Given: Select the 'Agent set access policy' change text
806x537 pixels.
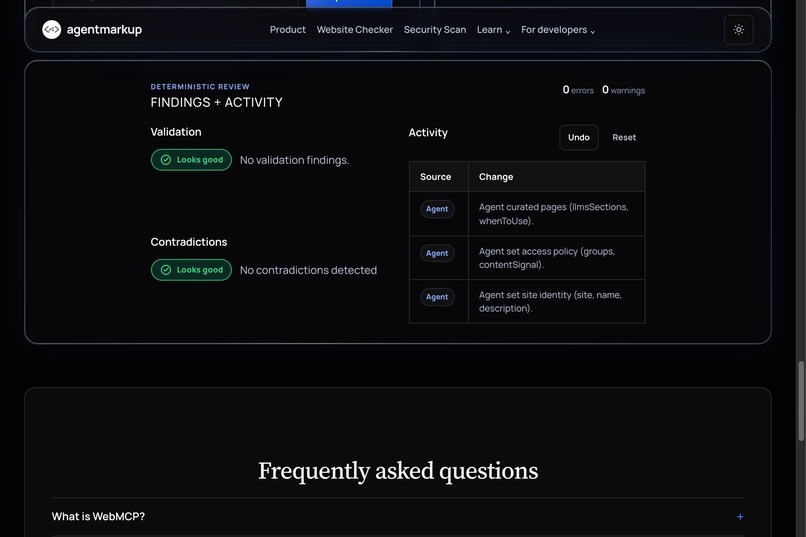Looking at the screenshot, I should click(x=547, y=258).
